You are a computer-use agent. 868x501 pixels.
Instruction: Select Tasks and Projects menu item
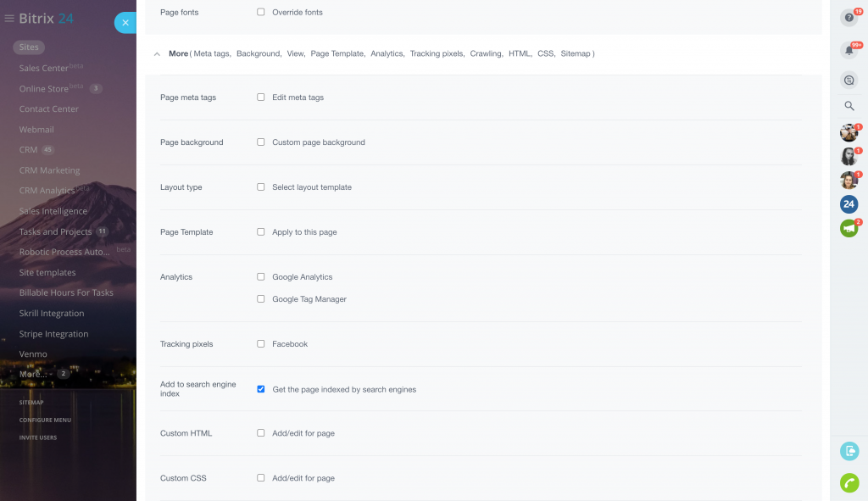[55, 231]
